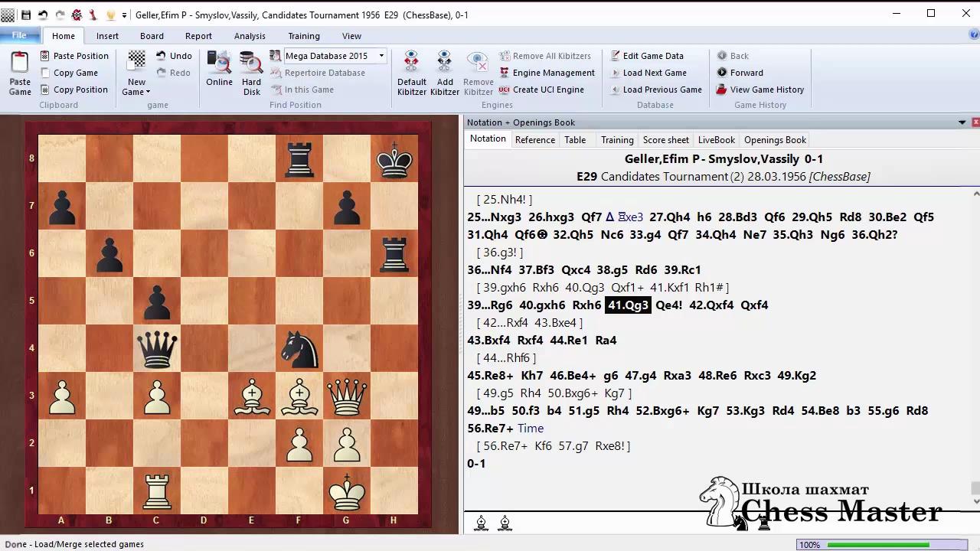
Task: Expand the Notation panel options arrow
Action: coord(962,122)
